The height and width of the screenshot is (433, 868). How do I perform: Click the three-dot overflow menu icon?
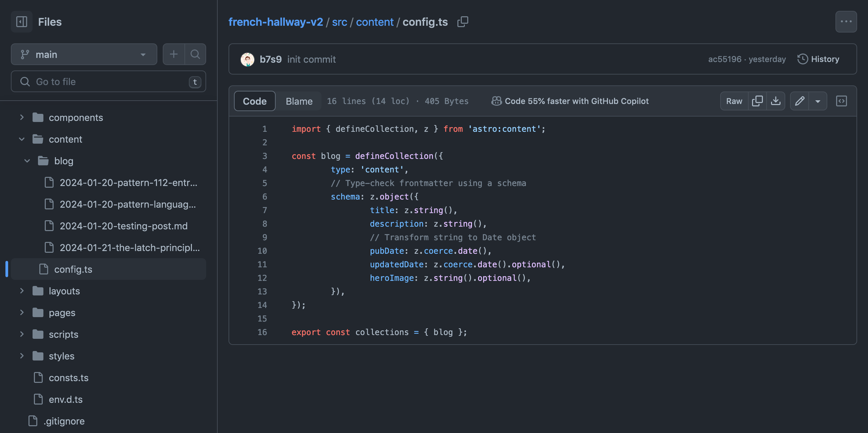pos(846,21)
